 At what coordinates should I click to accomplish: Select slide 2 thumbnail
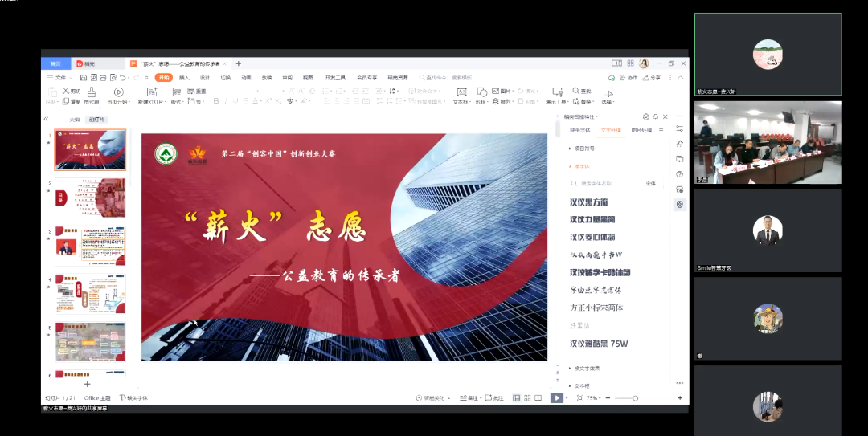[90, 198]
